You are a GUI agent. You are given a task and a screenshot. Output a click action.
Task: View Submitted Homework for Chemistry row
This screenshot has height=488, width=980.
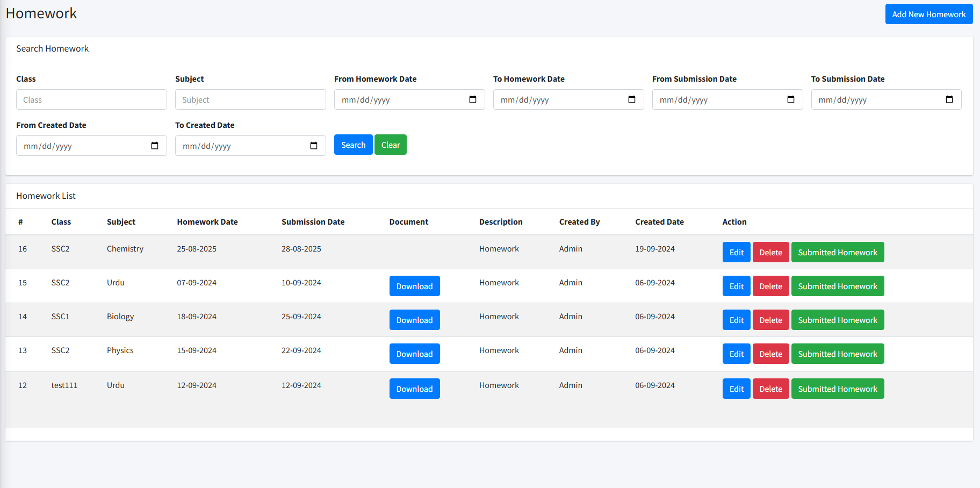tap(837, 253)
